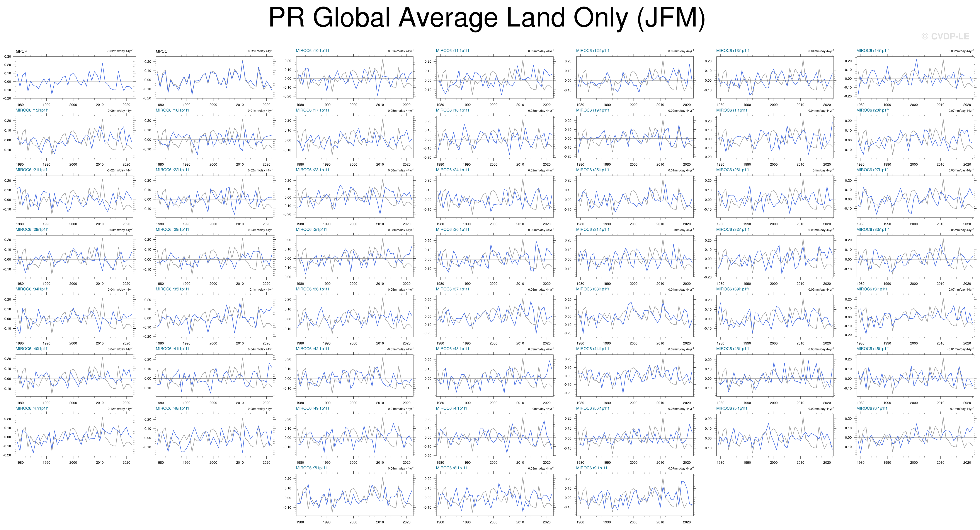The image size is (980, 530).
Task: Click the CVDP-LE copyright watermark
Action: 945,37
